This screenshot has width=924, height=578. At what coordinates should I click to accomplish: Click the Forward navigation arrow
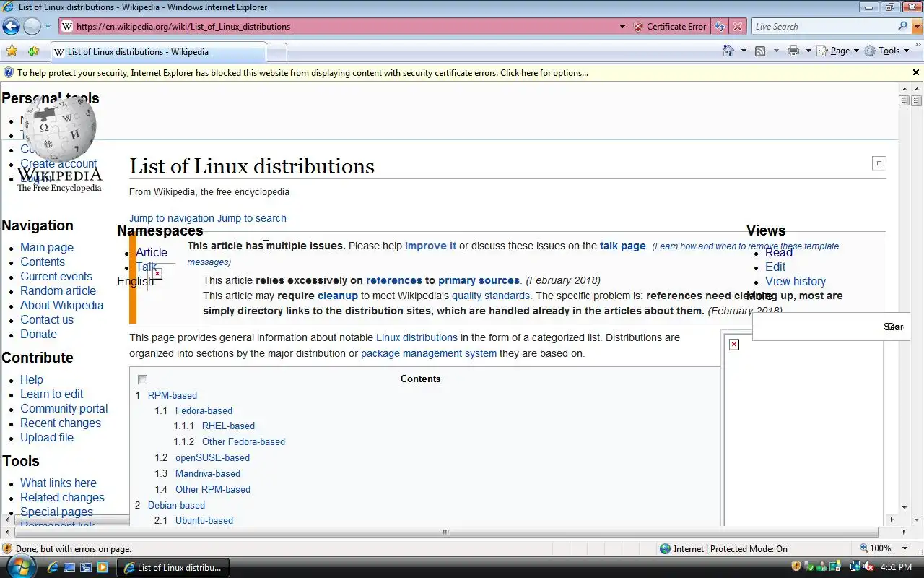pos(32,27)
